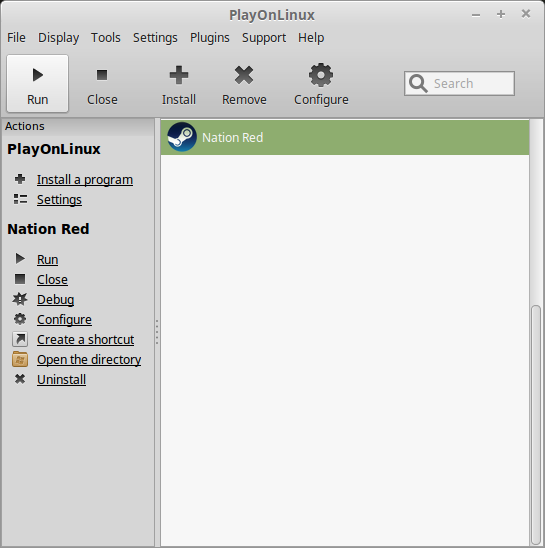
Task: Click the Install plus icon in toolbar
Action: tap(179, 75)
